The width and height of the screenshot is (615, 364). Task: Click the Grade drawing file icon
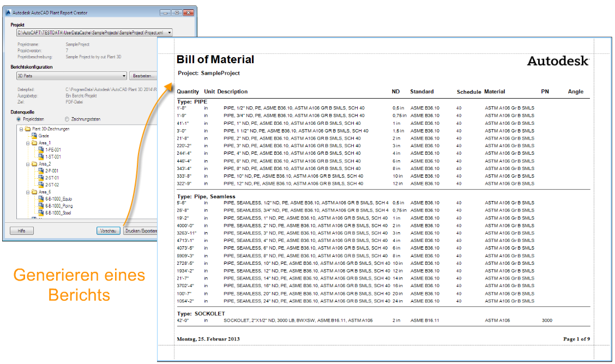point(34,136)
